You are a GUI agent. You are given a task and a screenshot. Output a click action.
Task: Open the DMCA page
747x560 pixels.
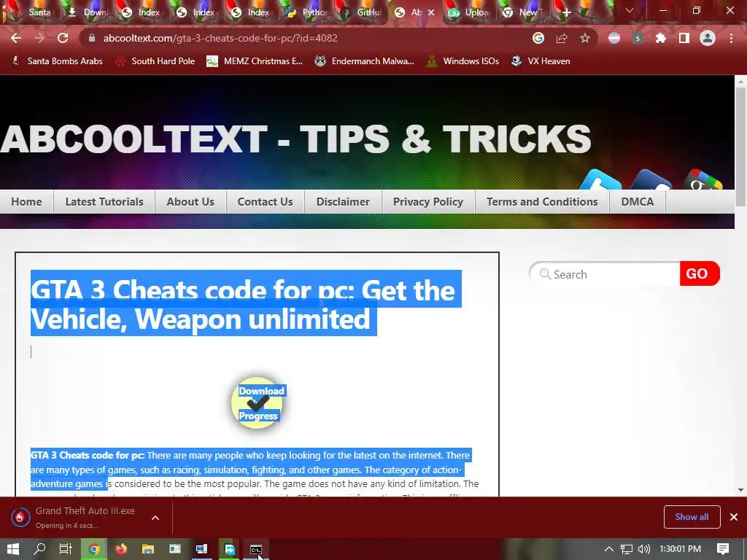click(x=638, y=202)
